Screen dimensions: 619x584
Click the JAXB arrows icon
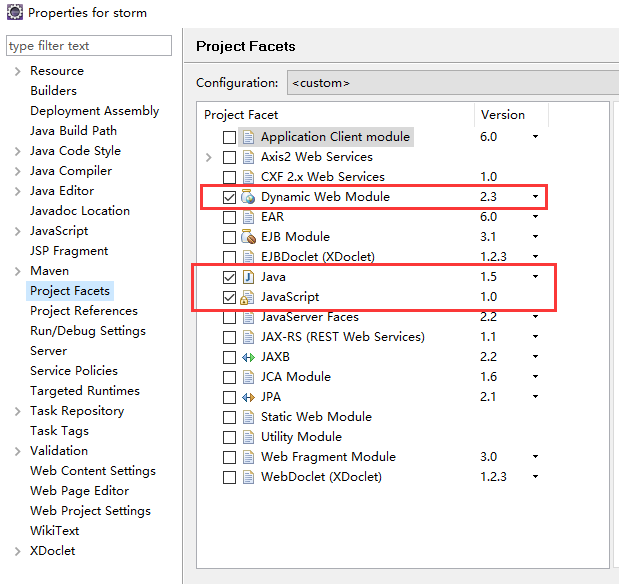[x=248, y=357]
